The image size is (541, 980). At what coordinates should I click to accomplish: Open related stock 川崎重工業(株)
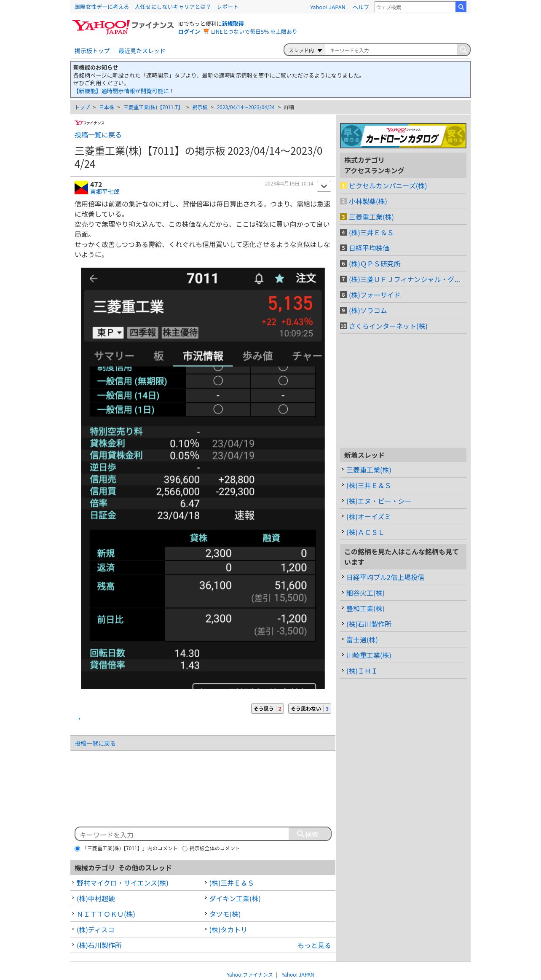pos(369,655)
